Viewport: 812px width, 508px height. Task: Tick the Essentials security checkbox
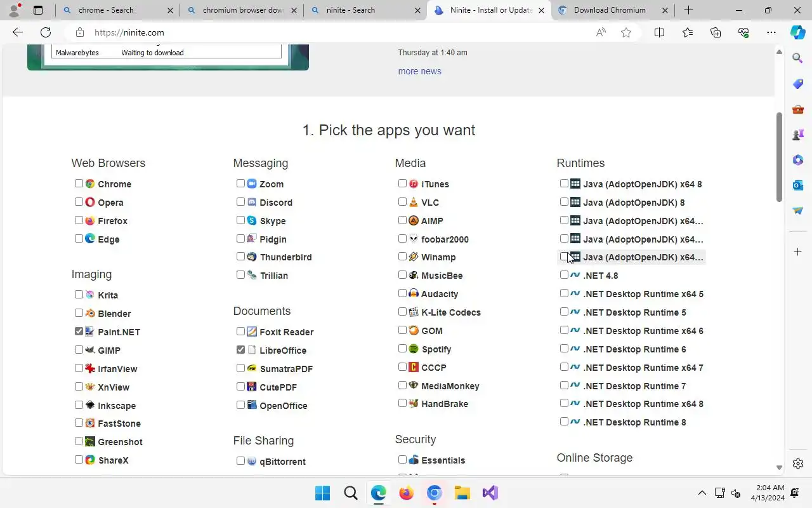coord(402,459)
